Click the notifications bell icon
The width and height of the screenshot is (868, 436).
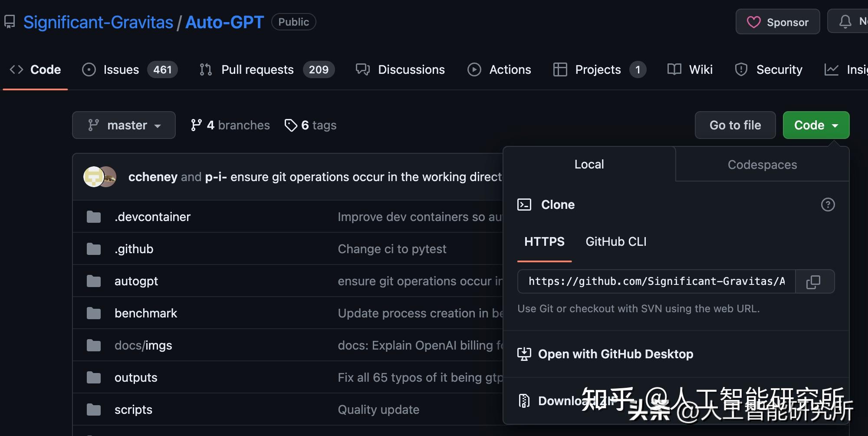845,22
